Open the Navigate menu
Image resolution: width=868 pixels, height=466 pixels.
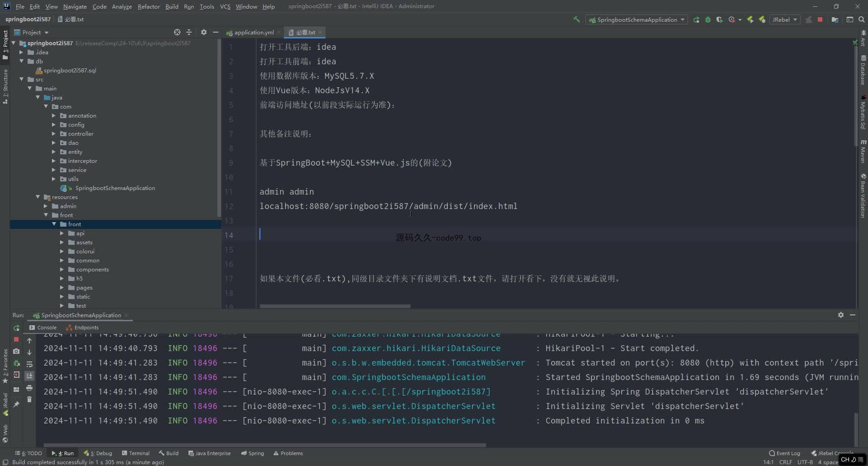[75, 6]
